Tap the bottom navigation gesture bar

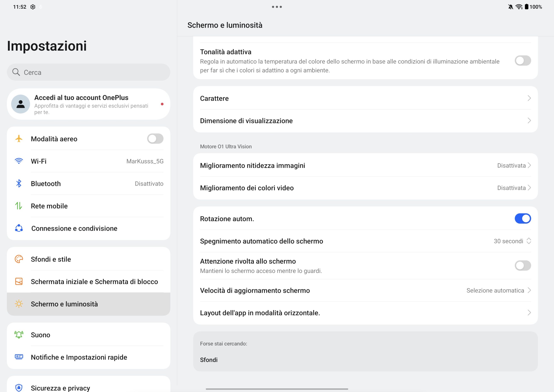point(277,389)
